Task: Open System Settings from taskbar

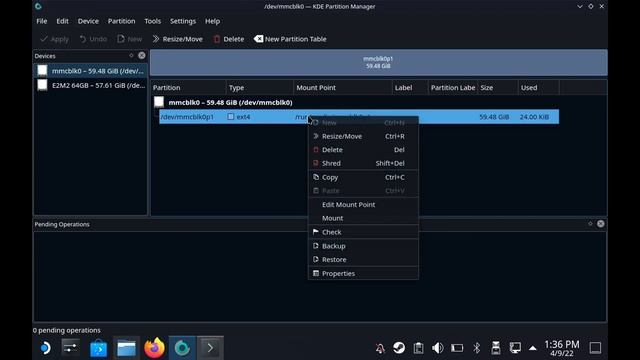Action: pyautogui.click(x=71, y=348)
